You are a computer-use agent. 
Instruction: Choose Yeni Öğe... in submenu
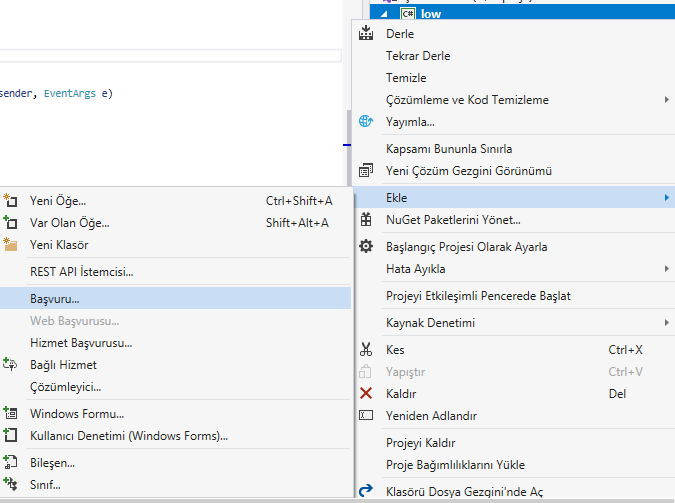[x=175, y=200]
